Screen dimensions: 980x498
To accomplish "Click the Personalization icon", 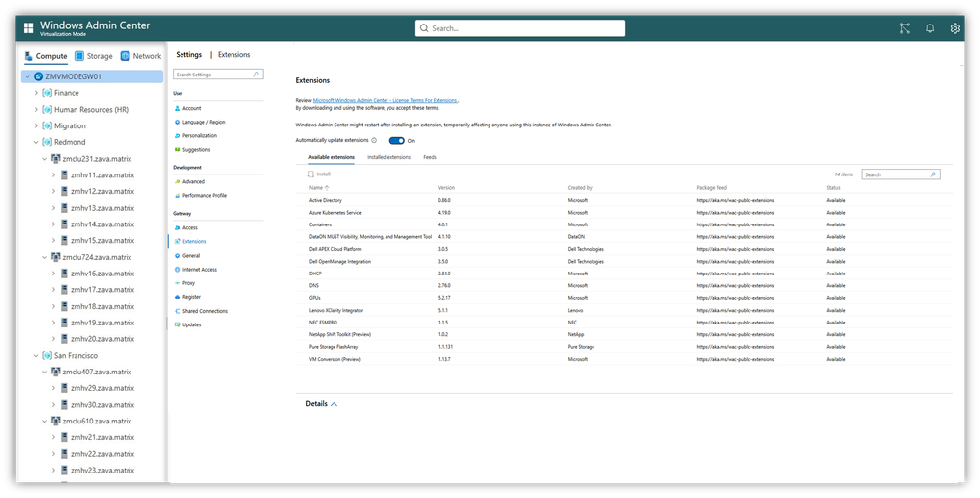I will (177, 135).
